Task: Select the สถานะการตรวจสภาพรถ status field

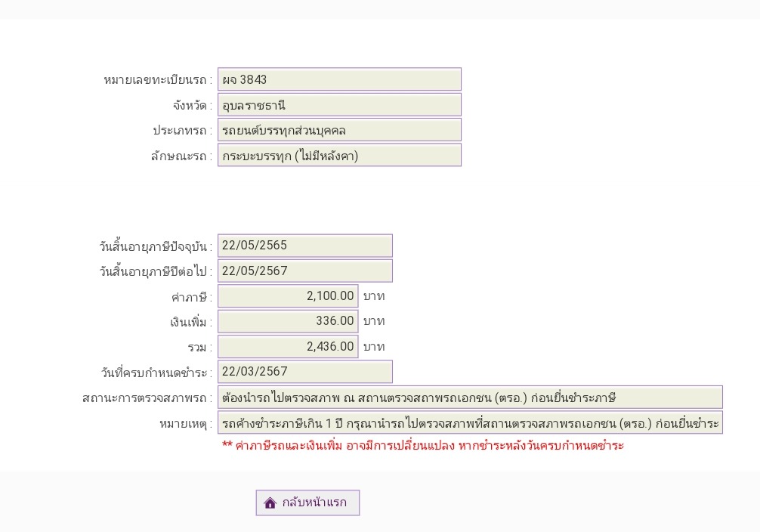Action: pos(470,397)
